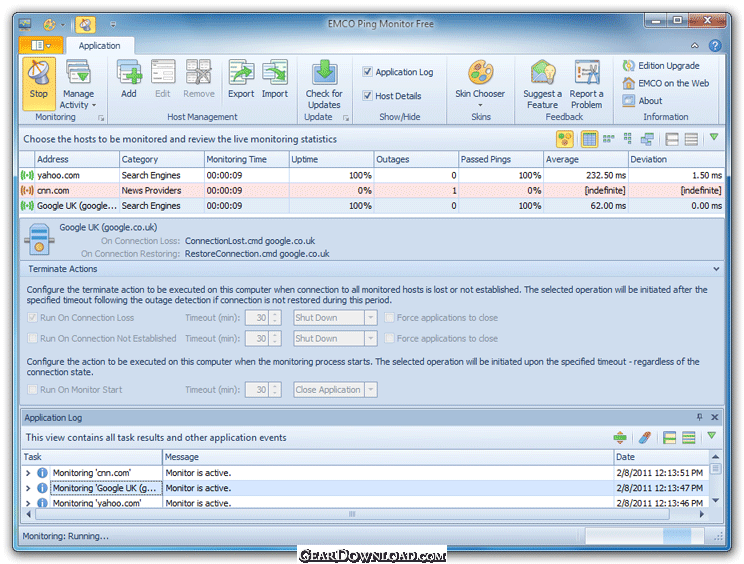Switch to the Application ribbon tab
Image resolution: width=744 pixels, height=564 pixels.
100,46
